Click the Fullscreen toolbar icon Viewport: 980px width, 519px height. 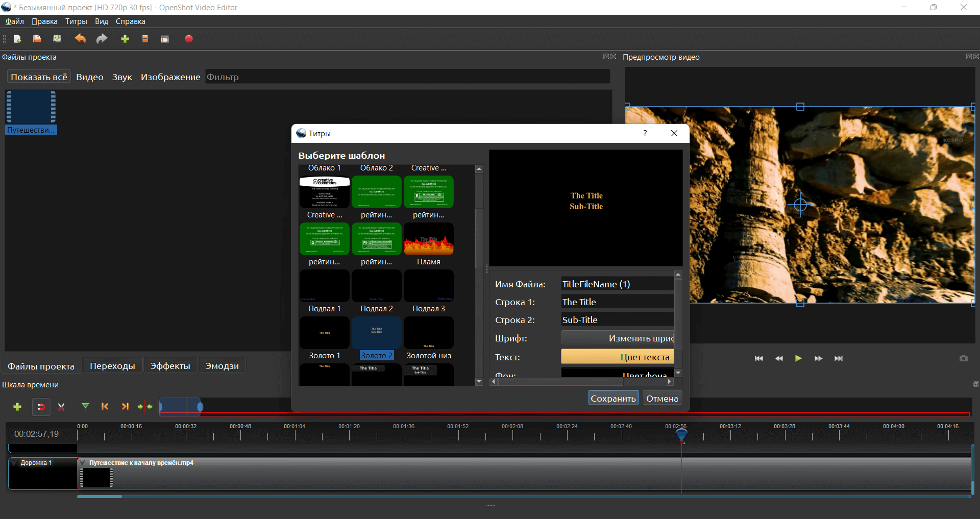165,39
